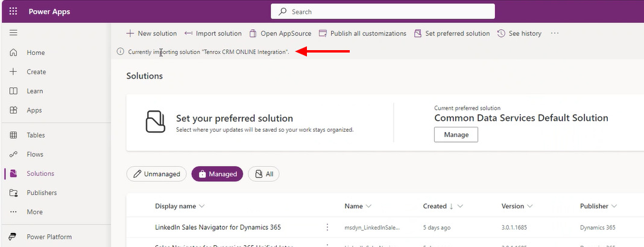Open See history
Screen dimensions: 644x247
pyautogui.click(x=519, y=33)
